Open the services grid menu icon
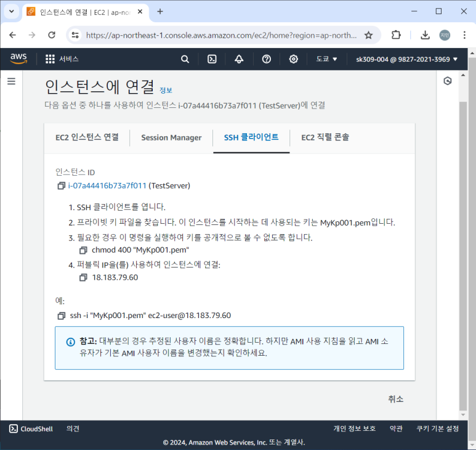476x450 pixels. coord(50,59)
